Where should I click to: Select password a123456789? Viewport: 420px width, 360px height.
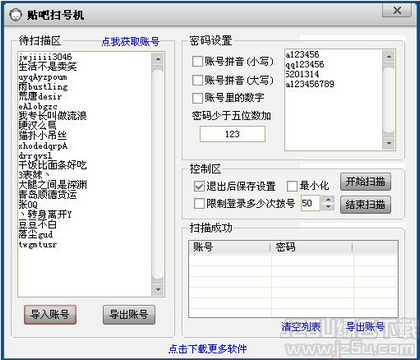point(310,84)
